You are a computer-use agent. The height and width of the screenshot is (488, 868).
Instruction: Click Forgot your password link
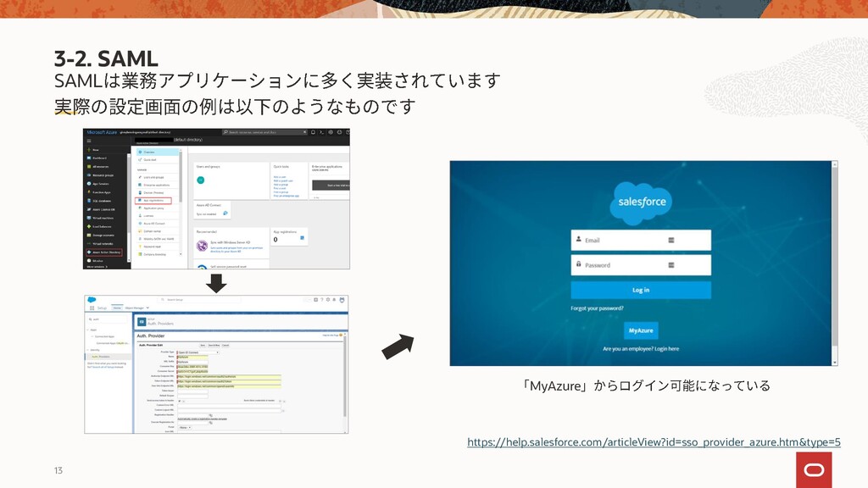pos(598,308)
